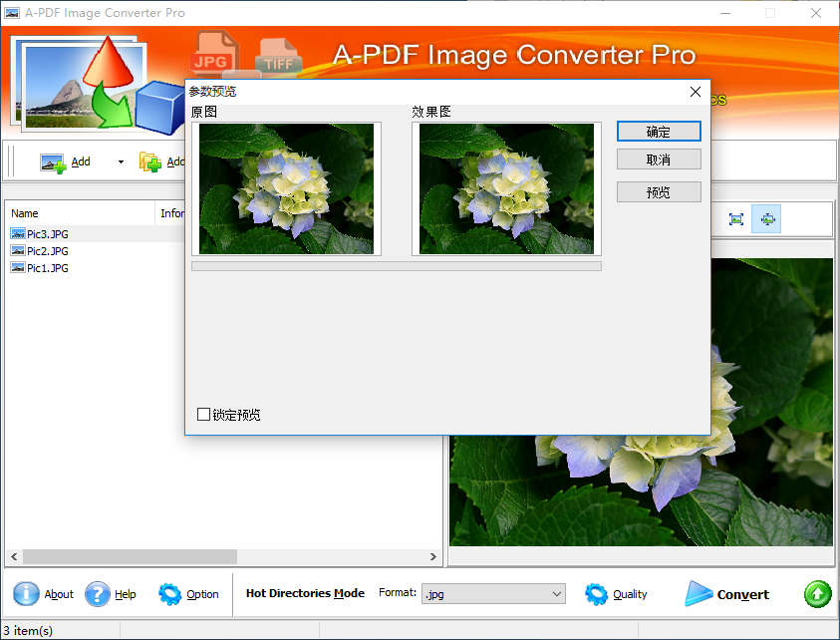Click the 确定 button
840x640 pixels.
(659, 132)
